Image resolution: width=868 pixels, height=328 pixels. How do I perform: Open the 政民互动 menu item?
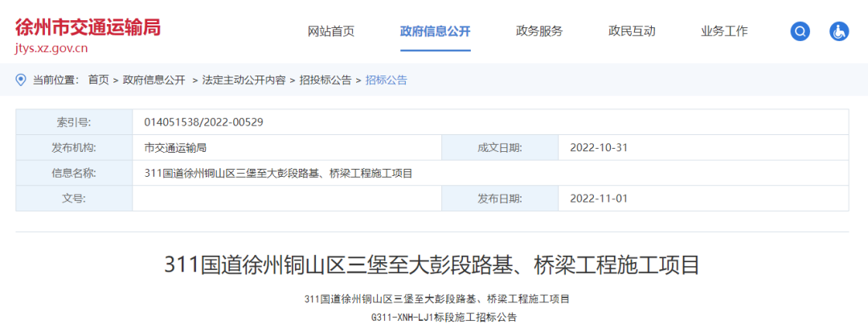pos(632,31)
